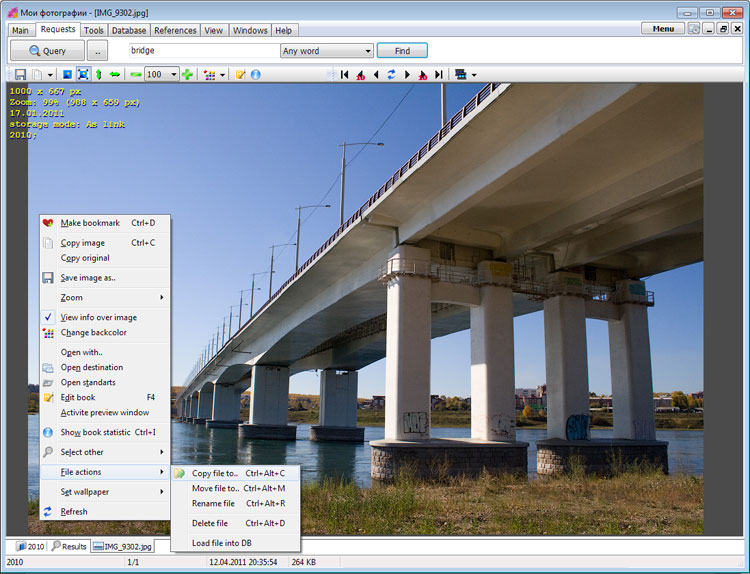Choose Open destination menu entry

[x=105, y=367]
